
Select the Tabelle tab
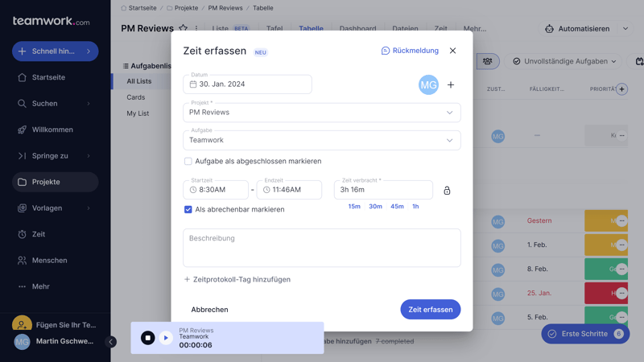(311, 28)
